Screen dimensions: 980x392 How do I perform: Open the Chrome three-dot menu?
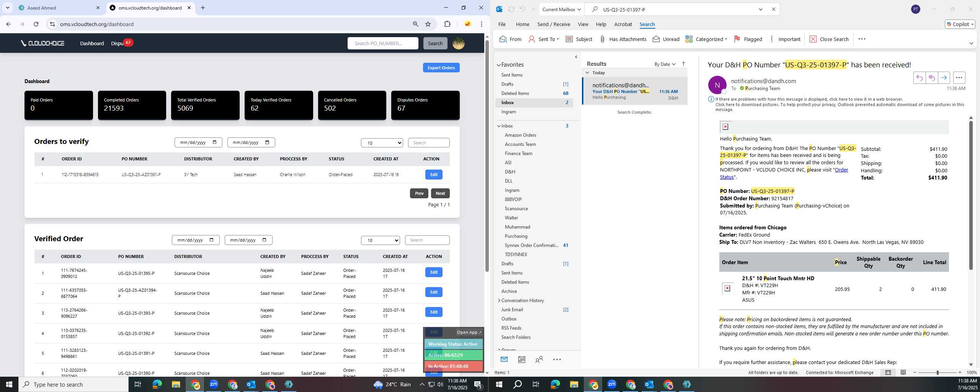(x=482, y=24)
